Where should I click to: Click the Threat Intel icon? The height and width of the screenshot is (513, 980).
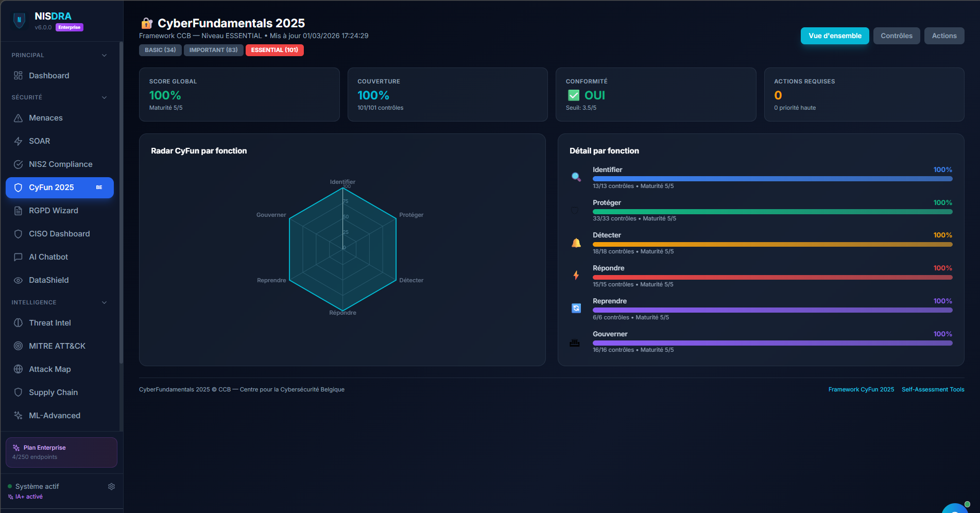18,323
